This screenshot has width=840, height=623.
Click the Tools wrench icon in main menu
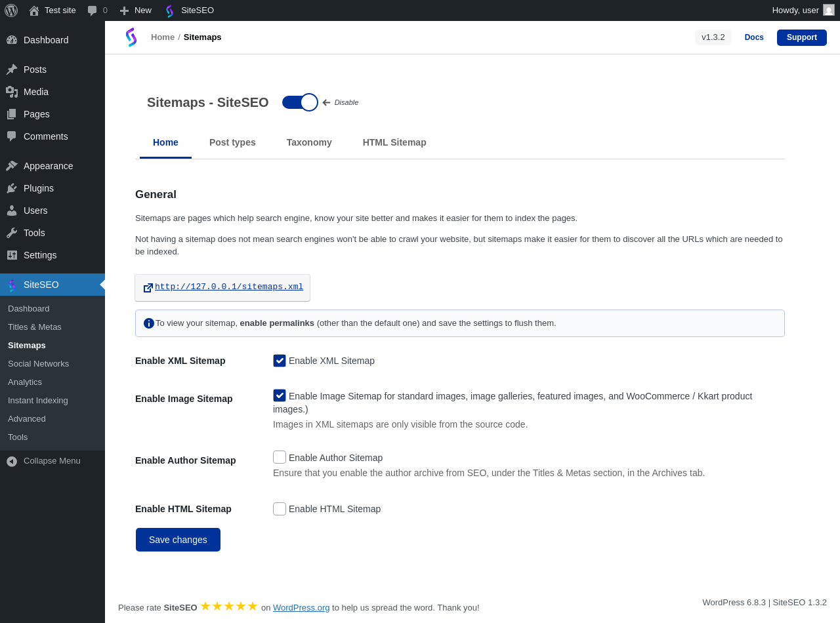[12, 233]
